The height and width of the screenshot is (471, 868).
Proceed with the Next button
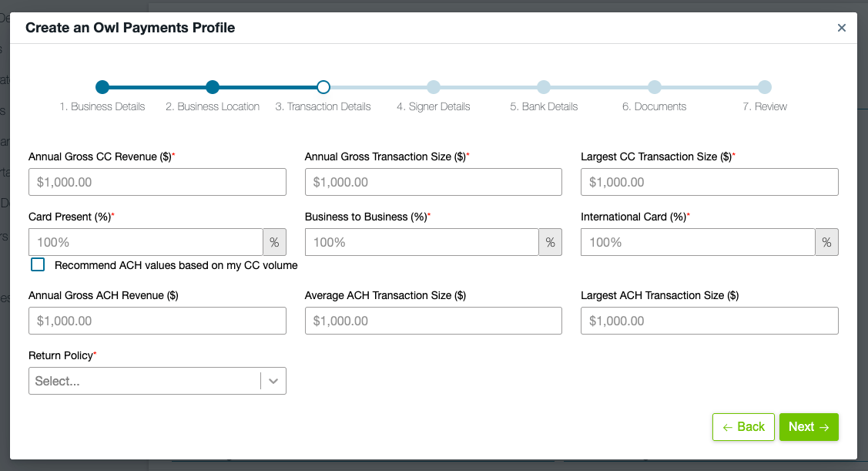(x=809, y=427)
